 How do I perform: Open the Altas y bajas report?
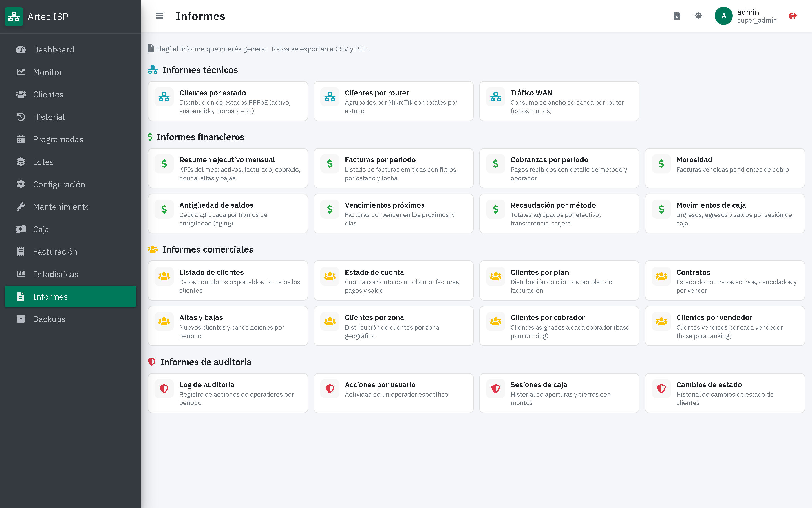tap(228, 326)
